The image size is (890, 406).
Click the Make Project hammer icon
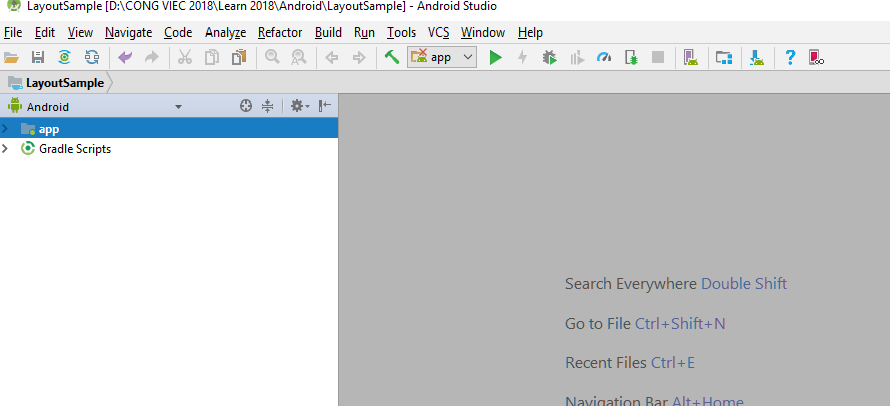coord(392,58)
